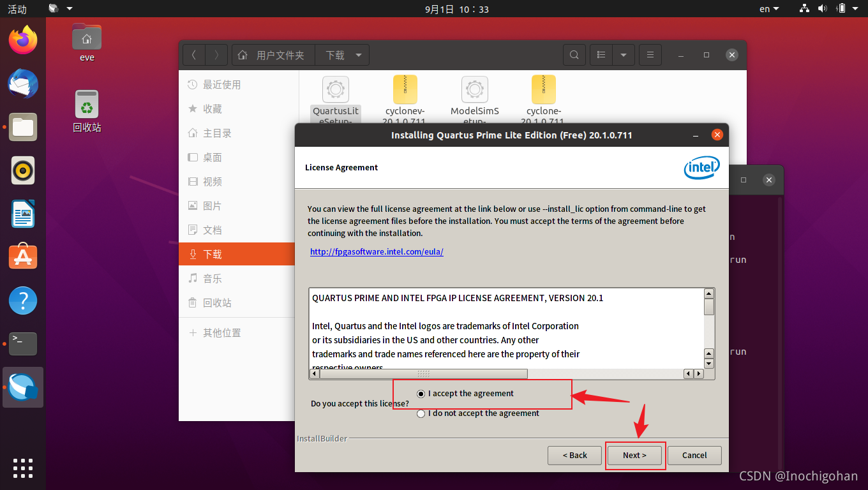Open view options dropdown in file manager
Image resolution: width=868 pixels, height=490 pixels.
click(x=624, y=55)
